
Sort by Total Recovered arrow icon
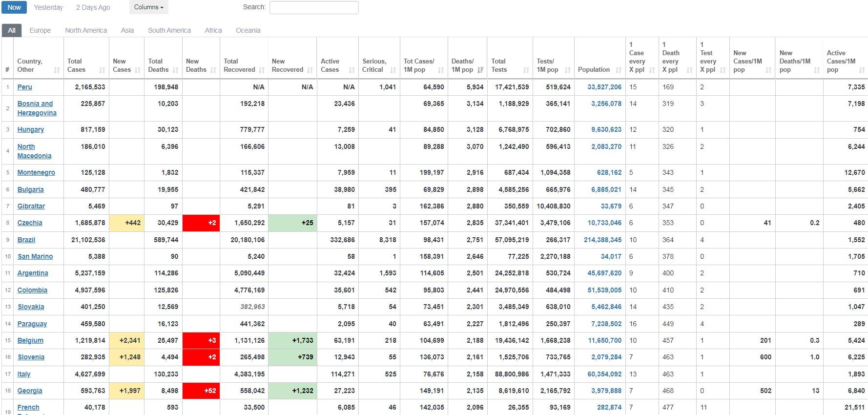(262, 70)
